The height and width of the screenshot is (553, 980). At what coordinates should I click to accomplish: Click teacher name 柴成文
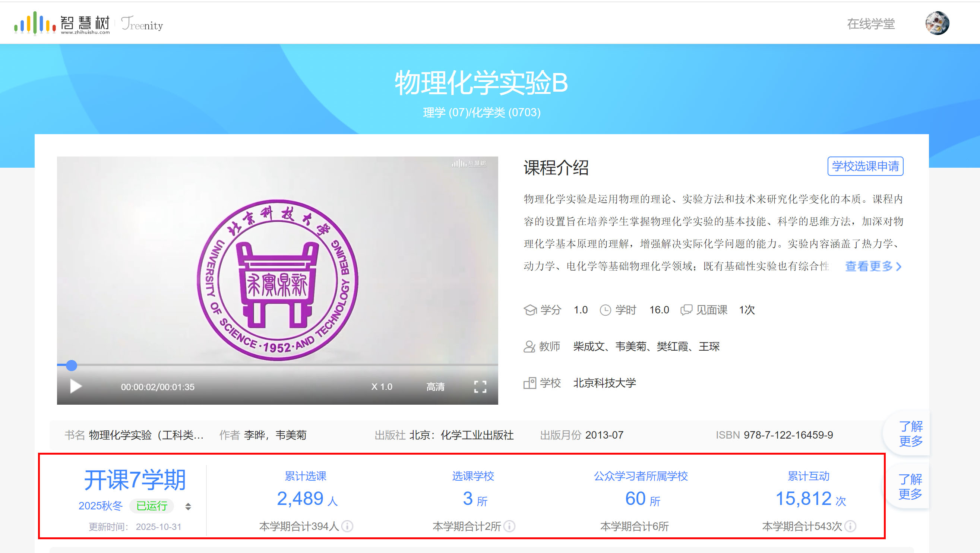pyautogui.click(x=588, y=347)
